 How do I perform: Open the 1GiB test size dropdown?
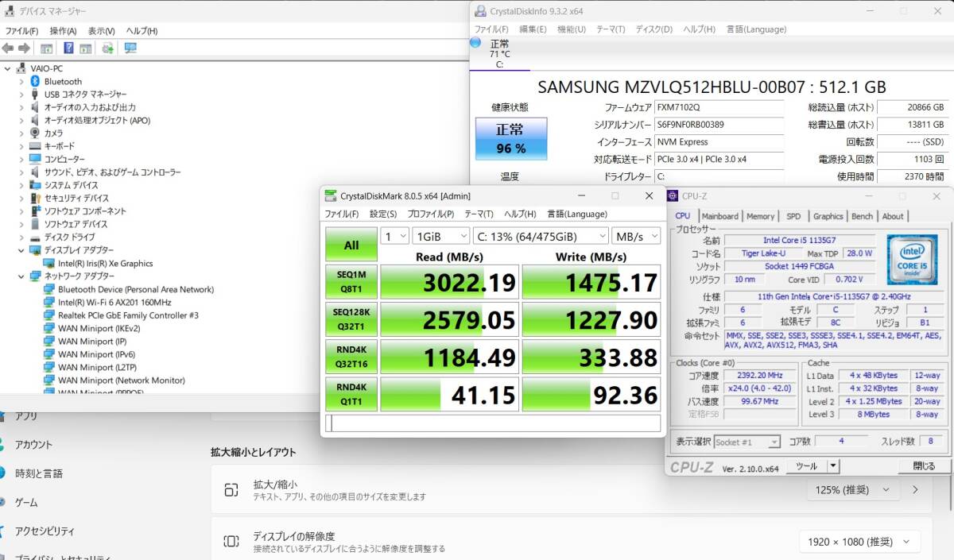click(x=441, y=236)
